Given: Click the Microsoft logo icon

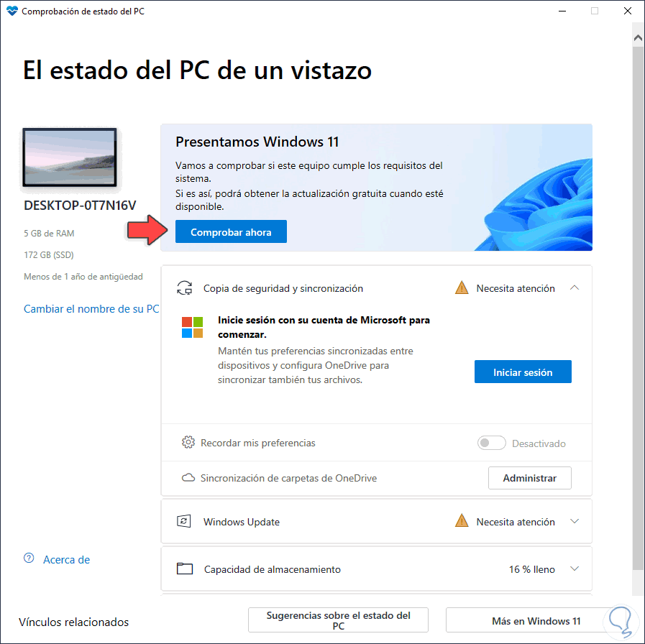Looking at the screenshot, I should point(192,327).
